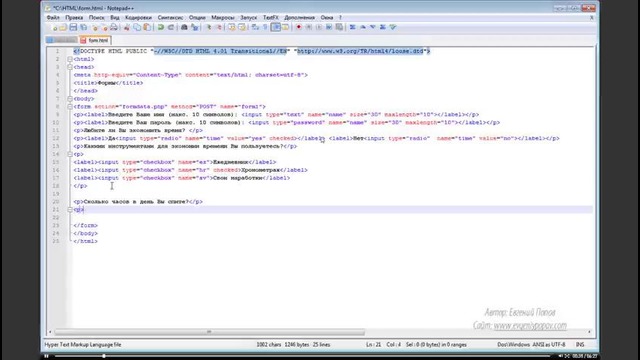
Task: Collapse the <p> fold on line 21
Action: tap(70, 210)
